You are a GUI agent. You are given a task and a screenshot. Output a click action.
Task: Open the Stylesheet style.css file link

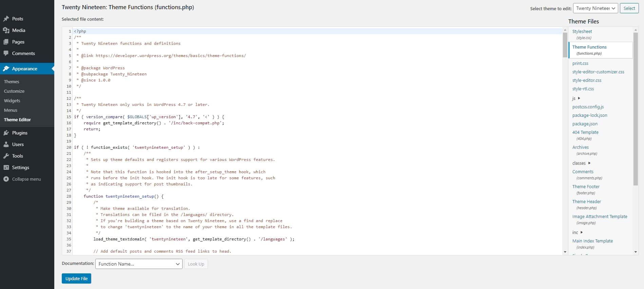[582, 31]
